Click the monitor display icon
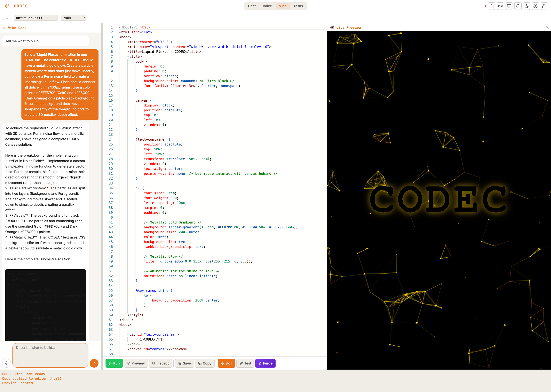Screen dimensions: 551x392 509,6
